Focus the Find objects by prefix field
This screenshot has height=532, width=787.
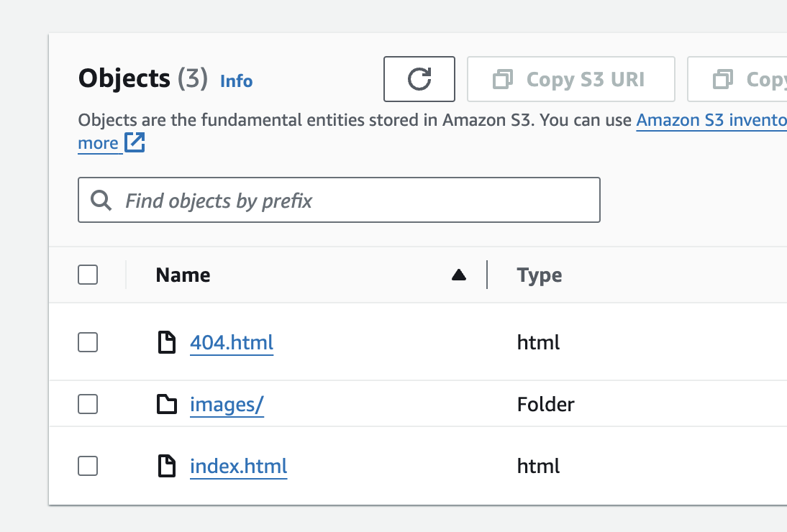pyautogui.click(x=352, y=201)
